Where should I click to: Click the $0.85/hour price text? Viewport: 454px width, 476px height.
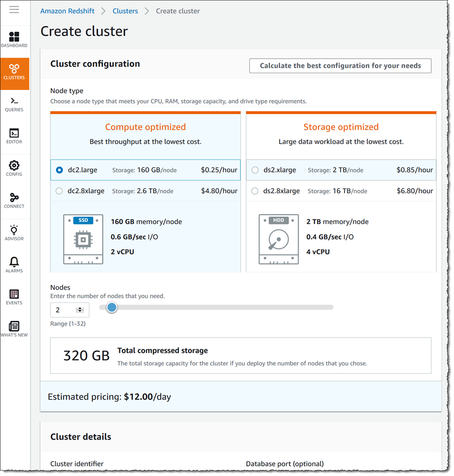(x=415, y=170)
